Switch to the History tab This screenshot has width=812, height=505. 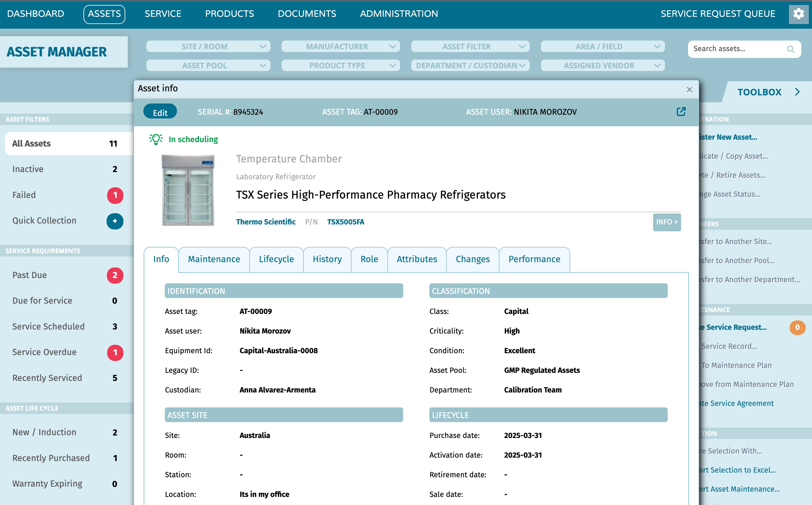[327, 259]
